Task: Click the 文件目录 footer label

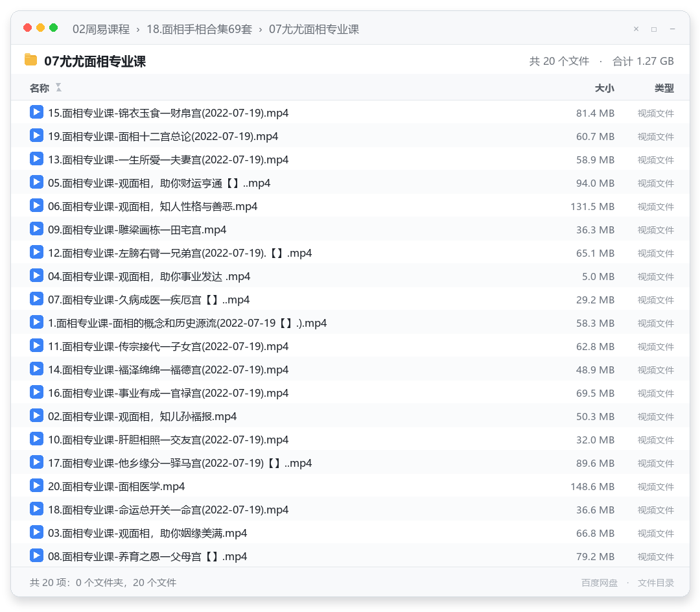Action: 656,583
